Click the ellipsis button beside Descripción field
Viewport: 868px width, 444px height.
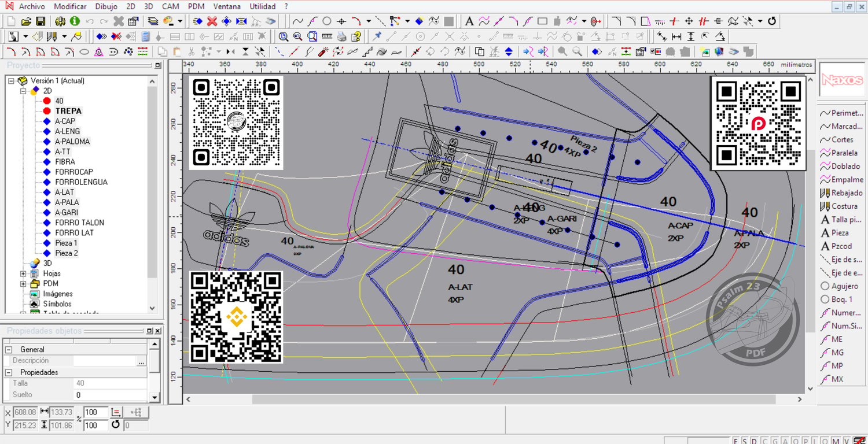(141, 361)
